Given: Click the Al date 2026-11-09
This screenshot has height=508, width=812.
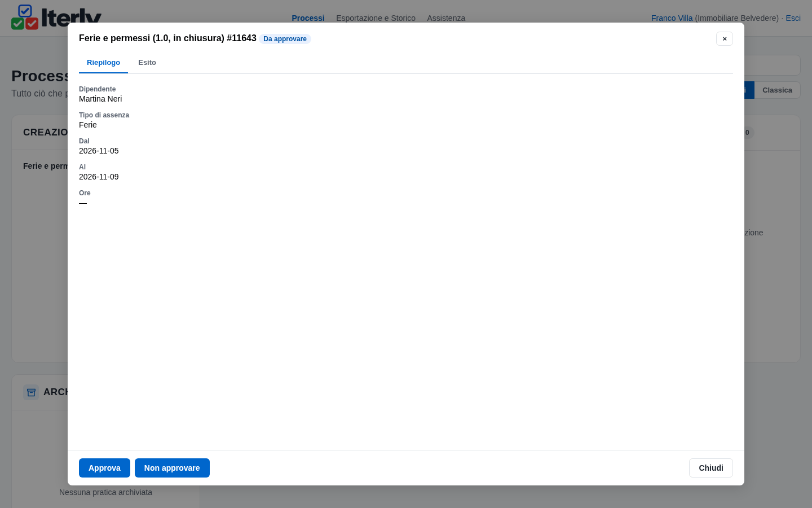Looking at the screenshot, I should coord(99,177).
